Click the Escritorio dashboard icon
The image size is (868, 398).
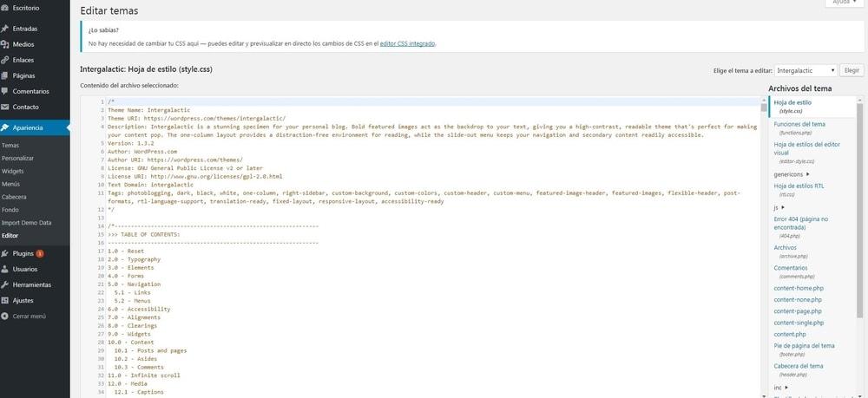coord(5,8)
